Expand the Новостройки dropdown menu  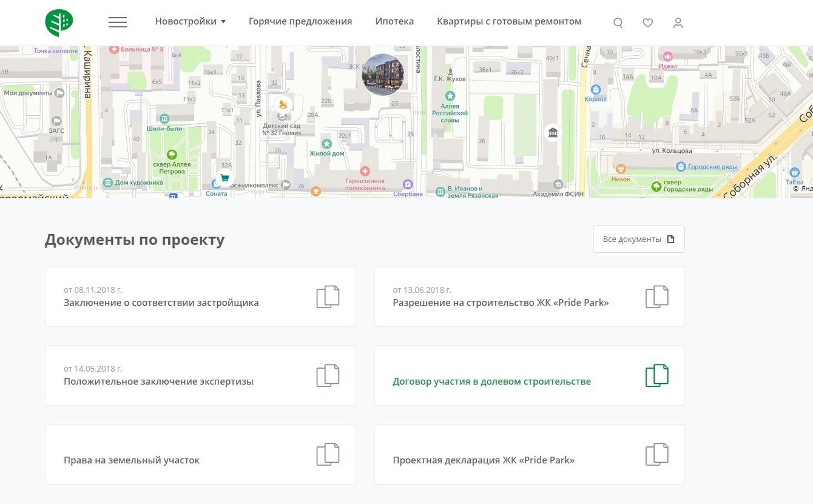(x=191, y=21)
